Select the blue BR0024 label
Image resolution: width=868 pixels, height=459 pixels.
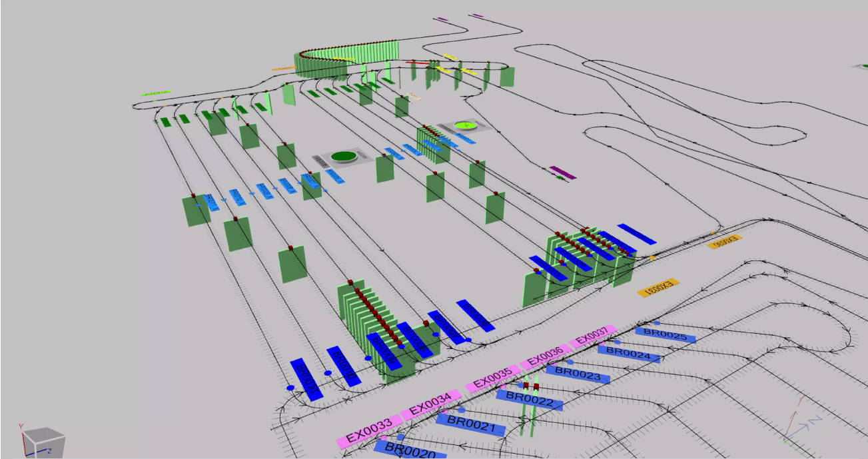(628, 354)
